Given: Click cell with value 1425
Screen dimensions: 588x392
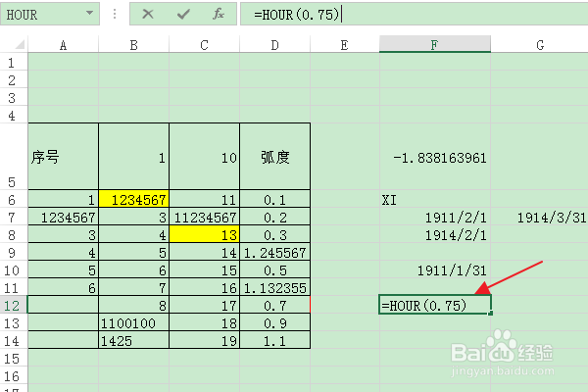Looking at the screenshot, I should coord(133,340).
